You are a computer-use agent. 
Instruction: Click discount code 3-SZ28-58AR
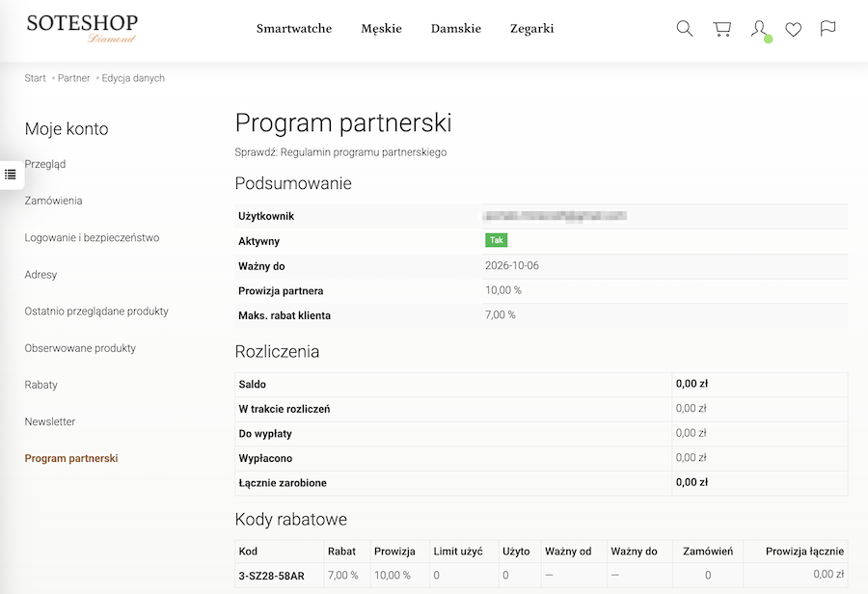[x=271, y=576]
